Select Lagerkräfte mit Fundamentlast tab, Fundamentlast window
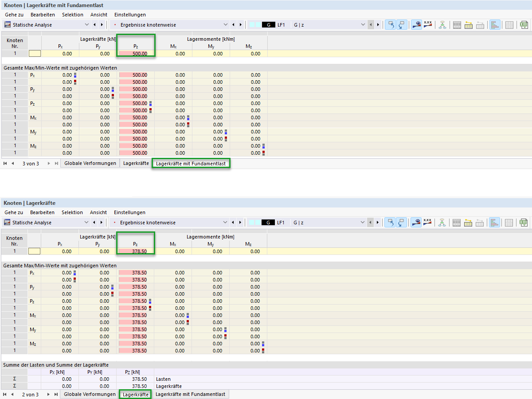Image resolution: width=532 pixels, height=399 pixels. click(x=191, y=164)
